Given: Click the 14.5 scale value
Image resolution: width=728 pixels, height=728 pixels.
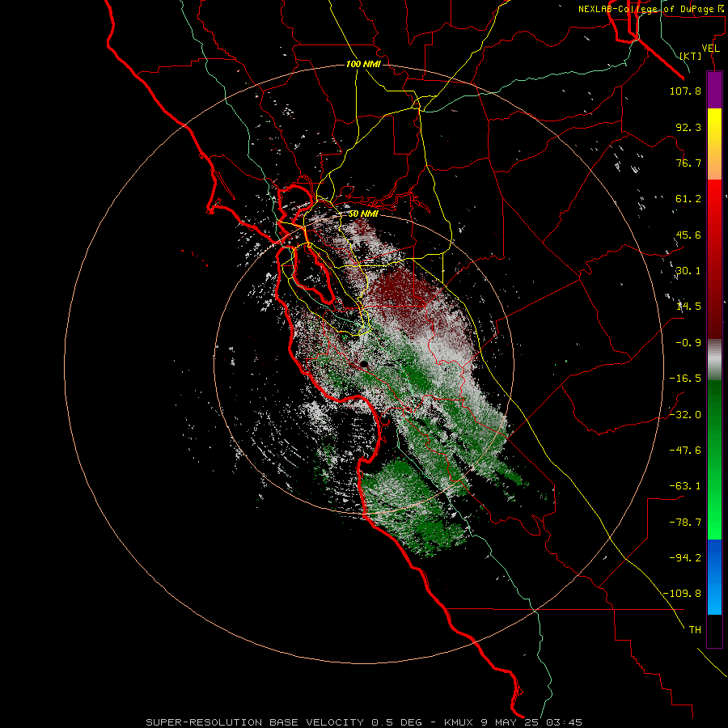Looking at the screenshot, I should point(688,307).
